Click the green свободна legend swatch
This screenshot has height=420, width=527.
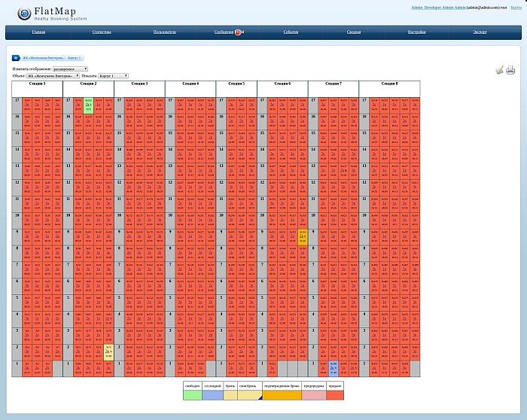(x=193, y=395)
